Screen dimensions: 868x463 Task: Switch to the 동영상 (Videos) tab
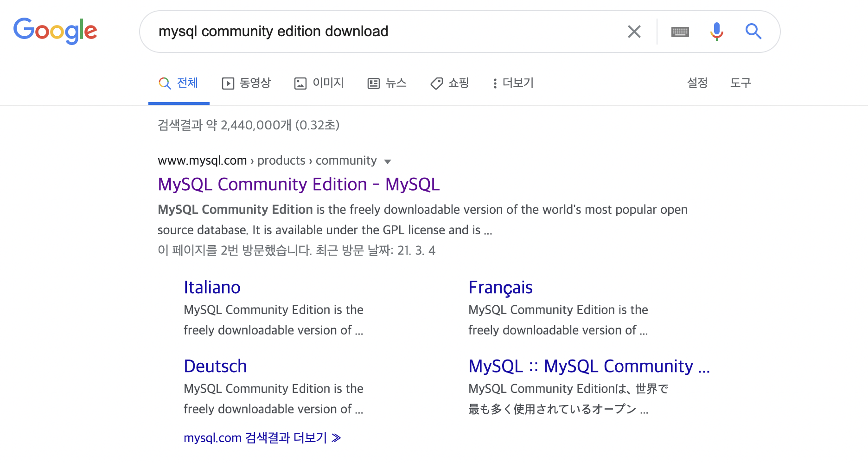pos(246,83)
